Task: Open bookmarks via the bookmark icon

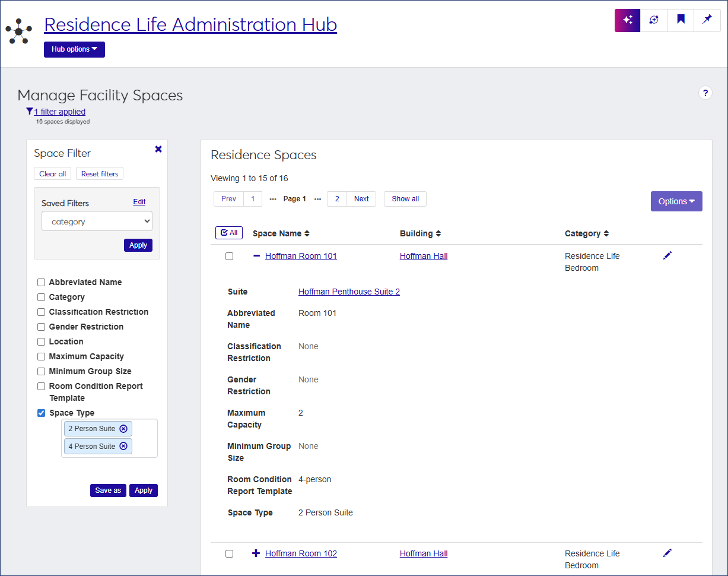Action: point(680,20)
